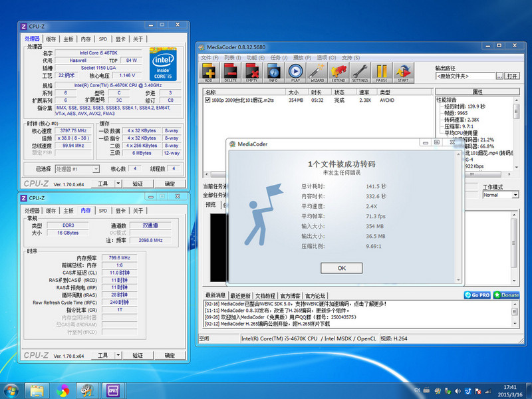Uncheck the 1080p 2009台北101烟花.m2ts file checkbox
The image size is (532, 399).
pyautogui.click(x=207, y=100)
